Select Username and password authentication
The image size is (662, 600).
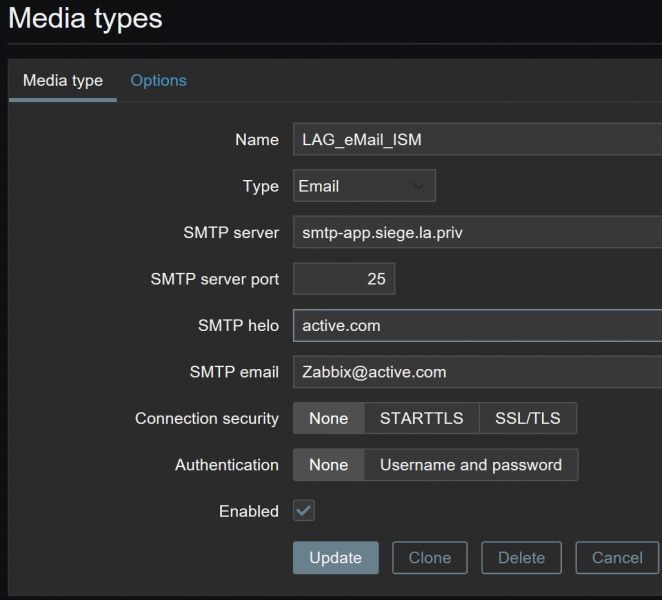click(471, 464)
